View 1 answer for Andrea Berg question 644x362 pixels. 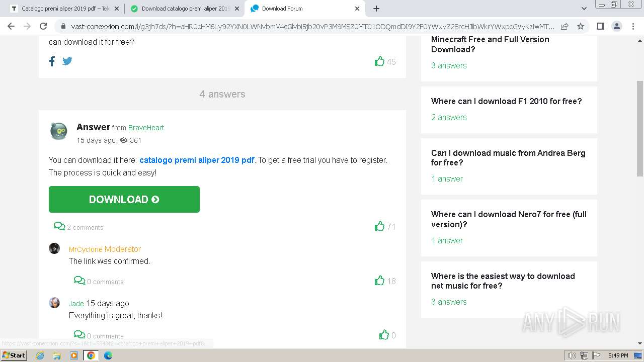[447, 178]
